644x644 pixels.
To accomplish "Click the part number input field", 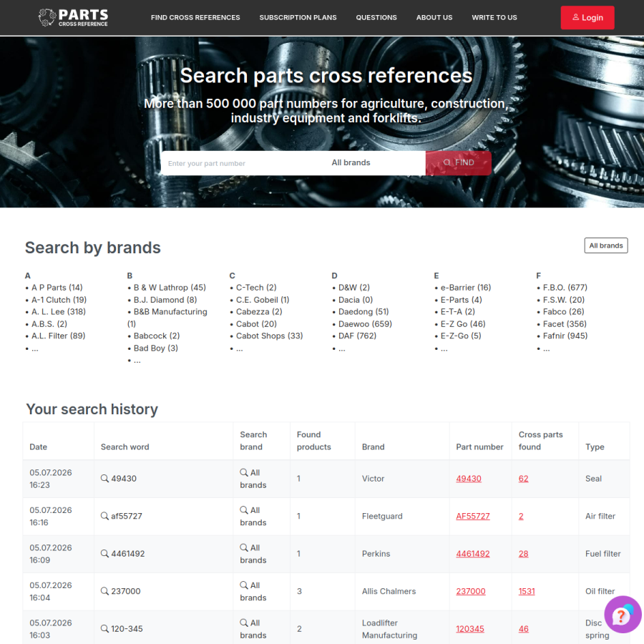I will 243,163.
